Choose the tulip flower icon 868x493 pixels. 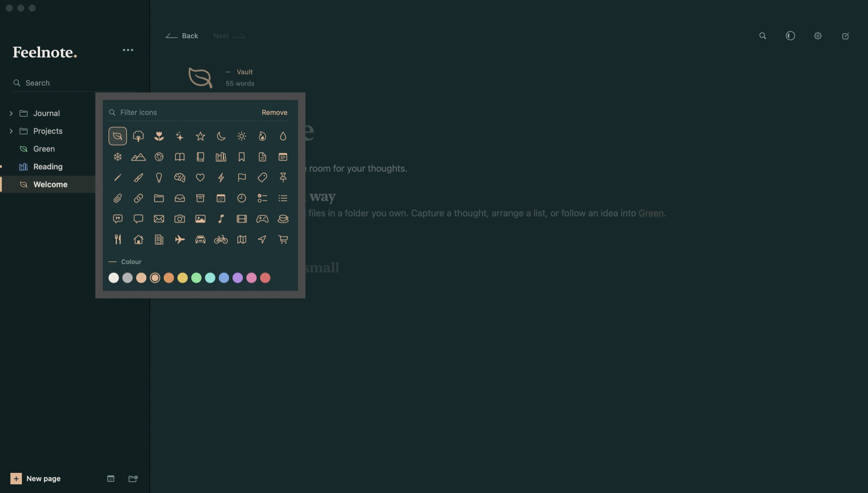159,136
